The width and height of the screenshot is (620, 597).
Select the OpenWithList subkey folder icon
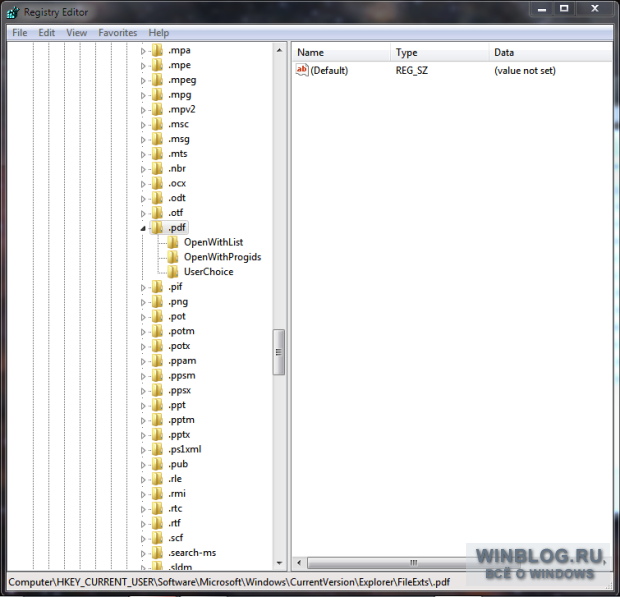coord(173,242)
